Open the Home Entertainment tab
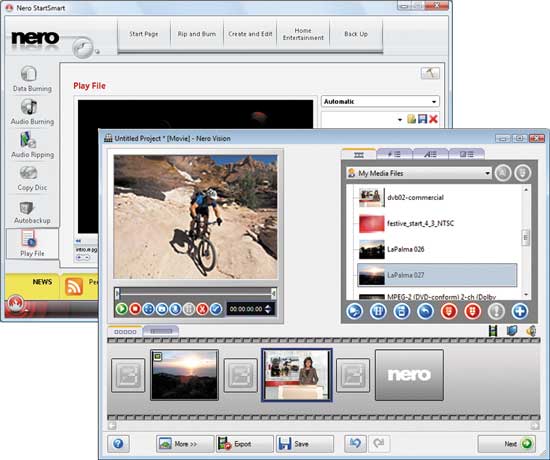 coord(303,34)
